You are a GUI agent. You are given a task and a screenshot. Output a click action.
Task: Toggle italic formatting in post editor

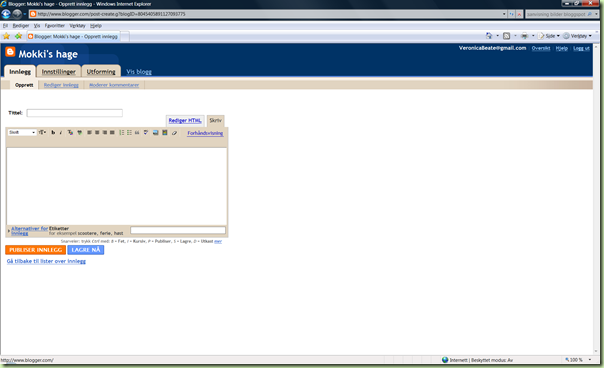[61, 133]
